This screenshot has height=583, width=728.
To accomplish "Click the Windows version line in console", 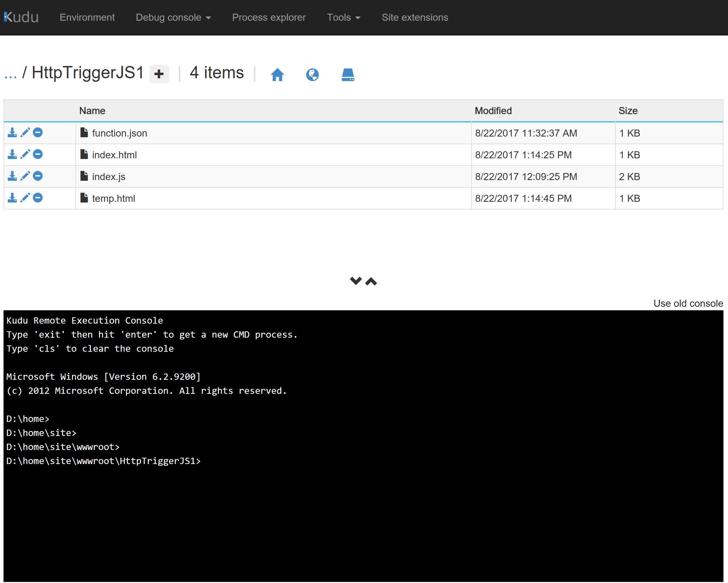I will 103,377.
